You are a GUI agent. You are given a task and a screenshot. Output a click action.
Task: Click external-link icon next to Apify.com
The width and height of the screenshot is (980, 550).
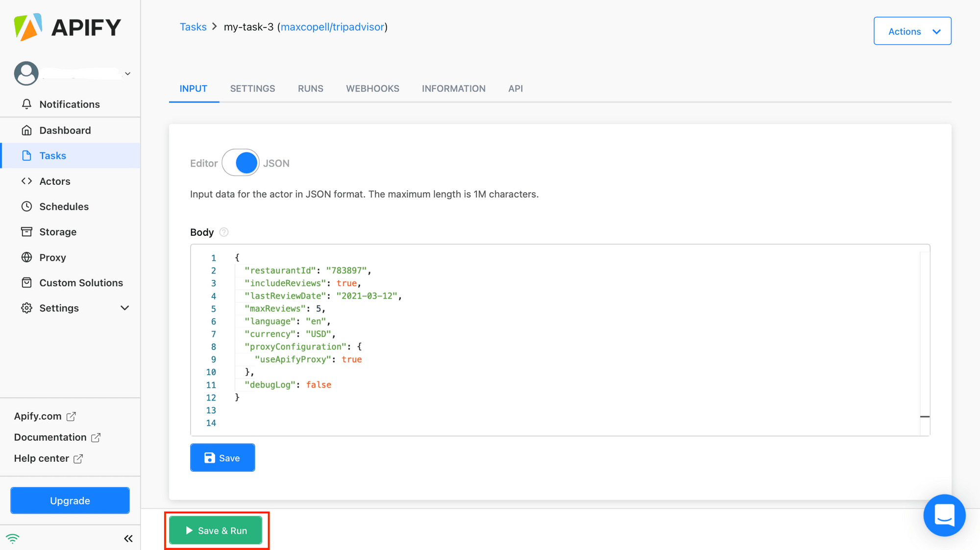(71, 416)
